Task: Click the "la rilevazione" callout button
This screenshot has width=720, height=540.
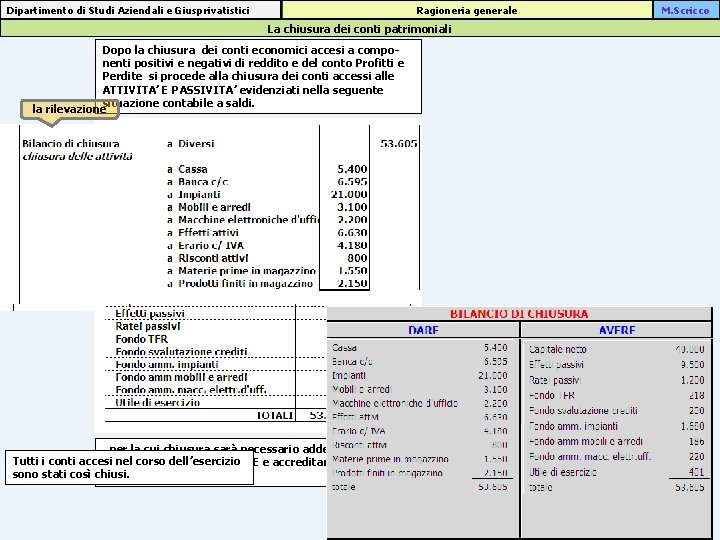Action: [70, 109]
